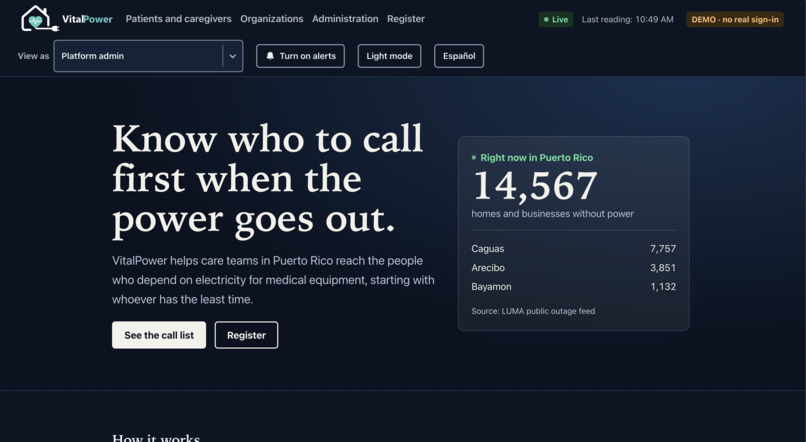Image resolution: width=806 pixels, height=442 pixels.
Task: Open the Organizations nav item
Action: [x=271, y=19]
